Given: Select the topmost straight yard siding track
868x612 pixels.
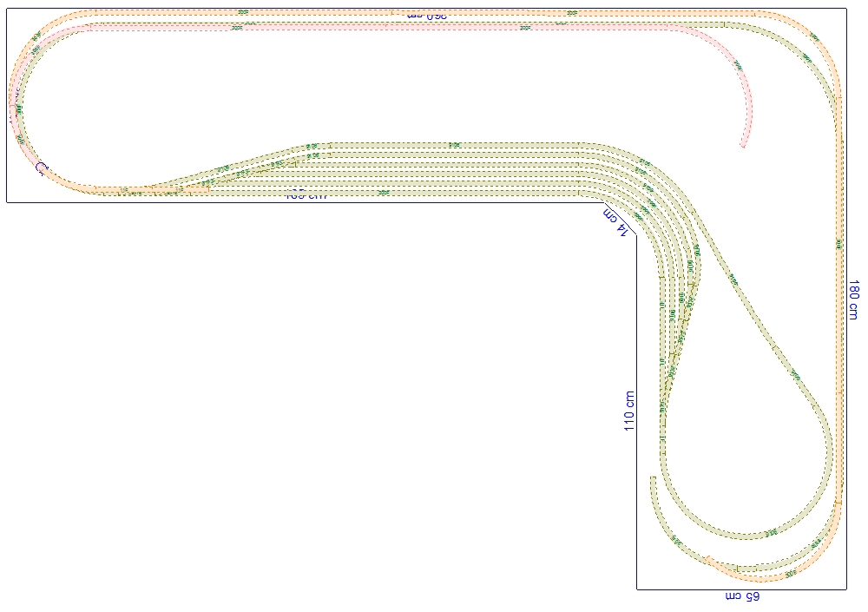Looking at the screenshot, I should tap(451, 145).
